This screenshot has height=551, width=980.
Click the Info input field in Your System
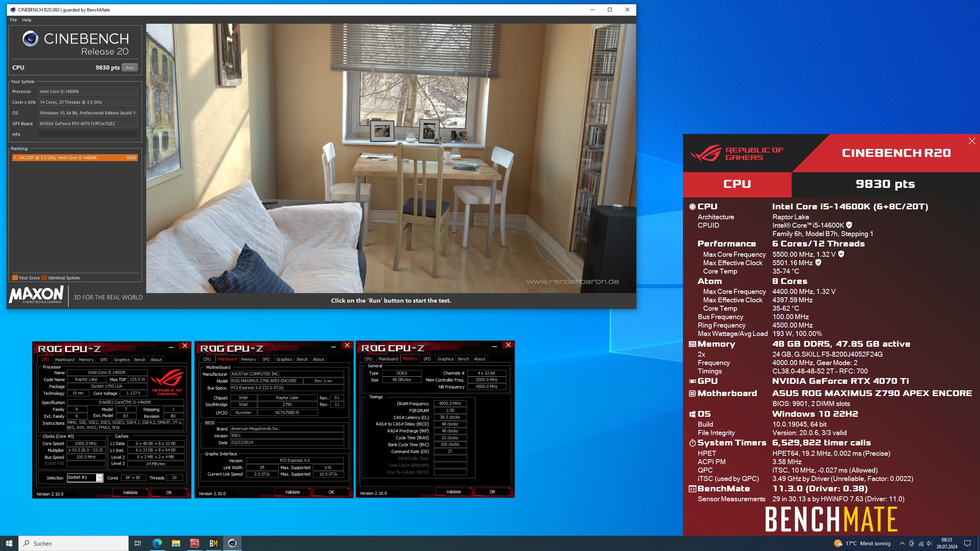click(88, 134)
